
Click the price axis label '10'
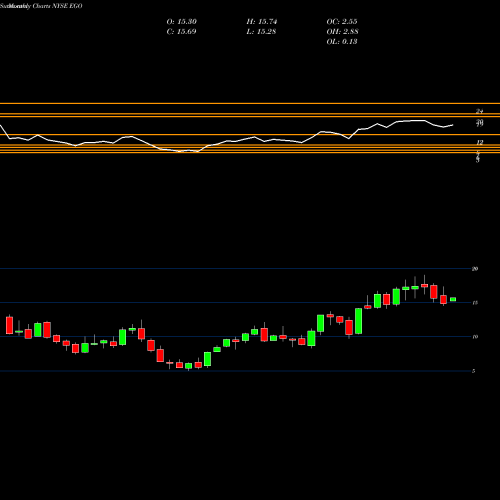point(475,337)
